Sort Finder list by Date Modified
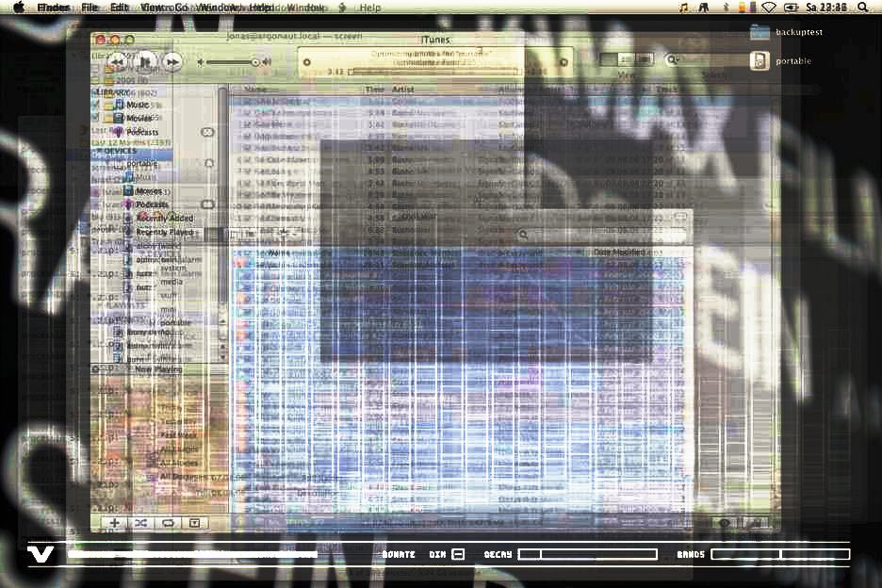Screen dimensions: 882x588 (x=619, y=253)
